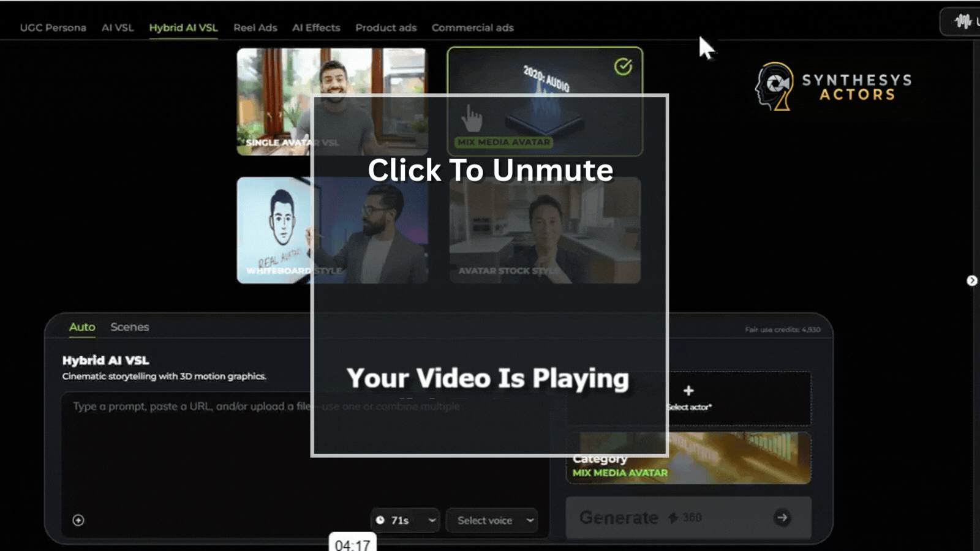The image size is (980, 551).
Task: Switch to the AI VSL tab
Action: pos(118,28)
